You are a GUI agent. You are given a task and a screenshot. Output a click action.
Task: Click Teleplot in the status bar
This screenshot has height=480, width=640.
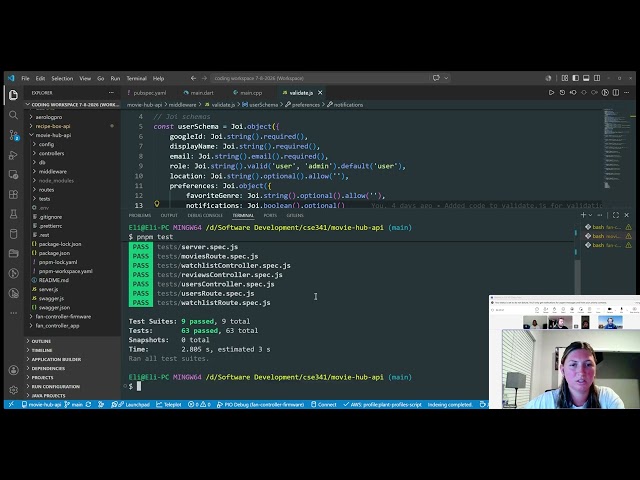(169, 404)
